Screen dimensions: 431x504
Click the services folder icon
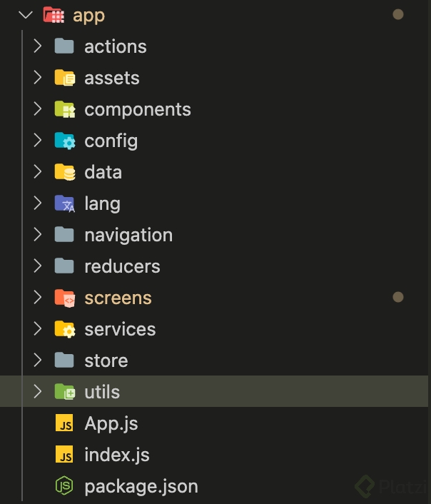pyautogui.click(x=64, y=329)
